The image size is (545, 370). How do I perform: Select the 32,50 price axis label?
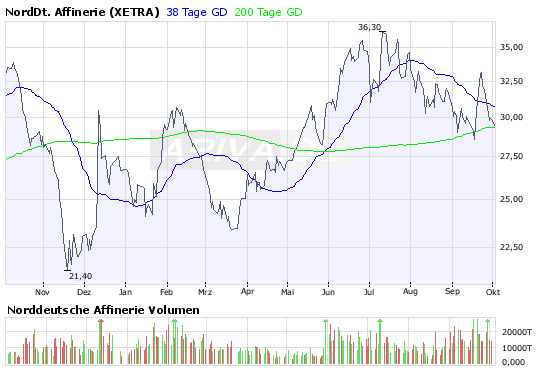[511, 81]
